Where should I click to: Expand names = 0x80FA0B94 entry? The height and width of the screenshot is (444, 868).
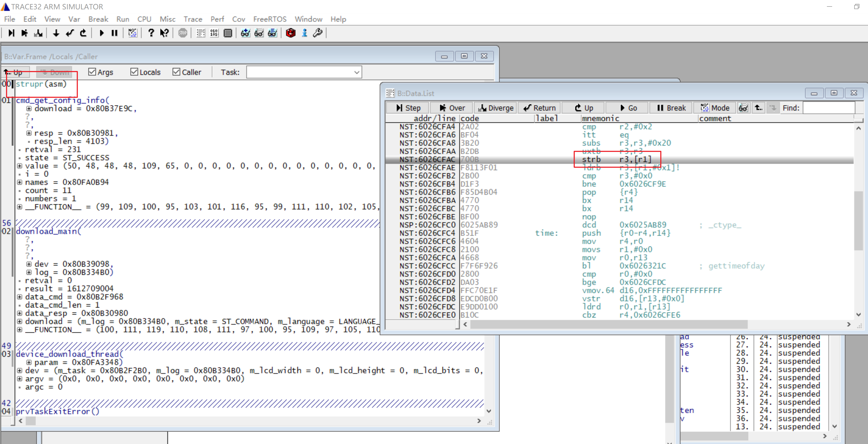(20, 182)
